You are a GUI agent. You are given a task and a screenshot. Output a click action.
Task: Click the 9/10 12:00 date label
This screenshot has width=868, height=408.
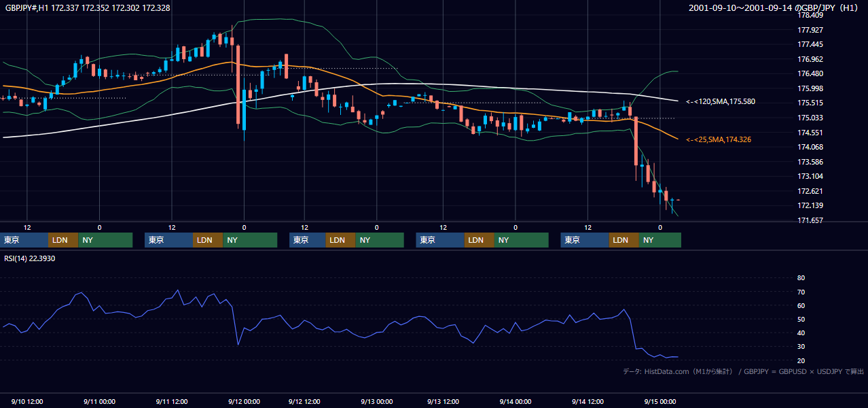[27, 401]
